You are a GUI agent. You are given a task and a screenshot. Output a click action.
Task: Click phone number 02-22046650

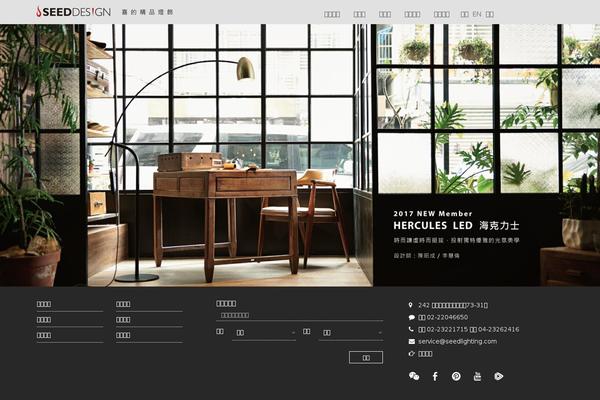click(x=447, y=317)
